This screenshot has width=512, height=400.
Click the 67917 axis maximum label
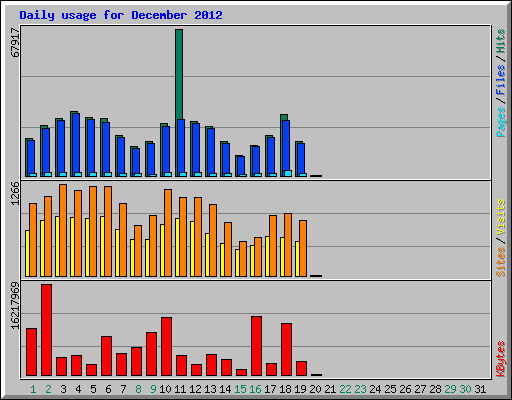[15, 42]
